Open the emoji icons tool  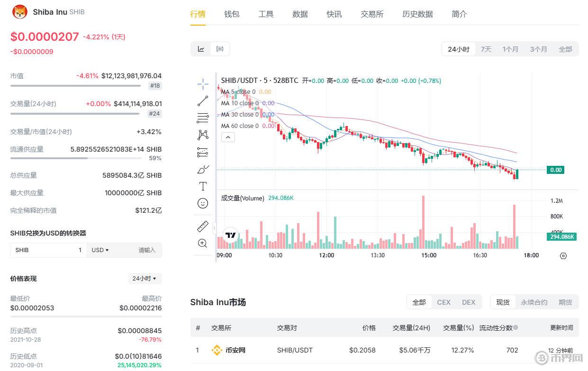[x=203, y=203]
